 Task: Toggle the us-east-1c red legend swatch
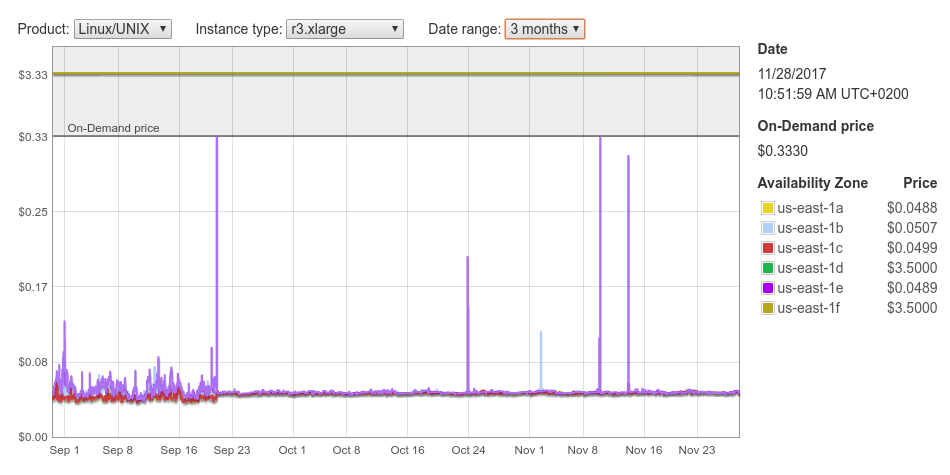(768, 248)
